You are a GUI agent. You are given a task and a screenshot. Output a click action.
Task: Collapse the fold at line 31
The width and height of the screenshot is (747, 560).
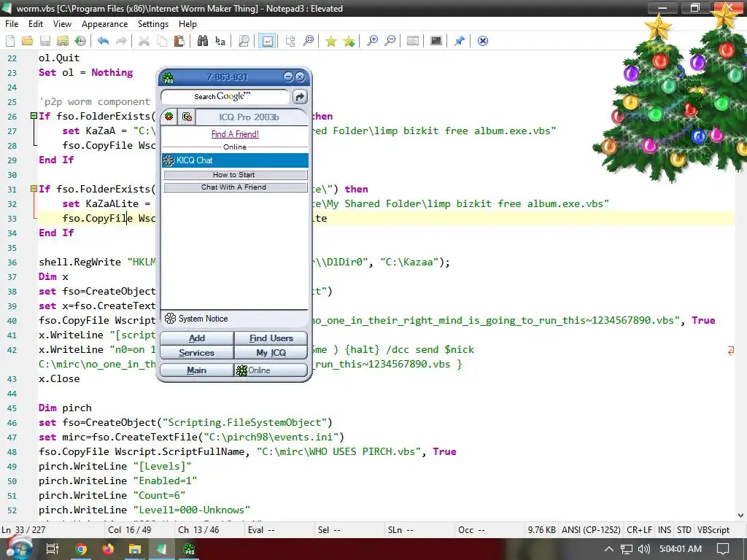pyautogui.click(x=34, y=189)
